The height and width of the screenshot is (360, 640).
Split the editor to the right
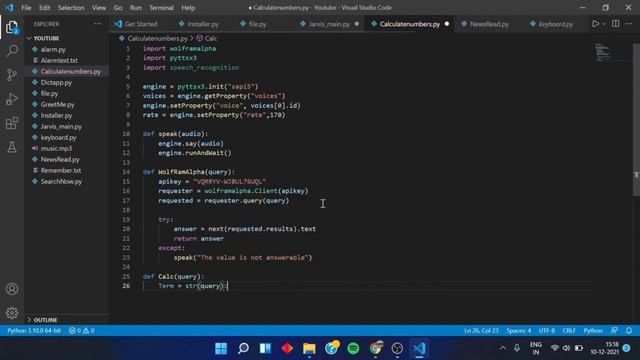click(x=616, y=24)
